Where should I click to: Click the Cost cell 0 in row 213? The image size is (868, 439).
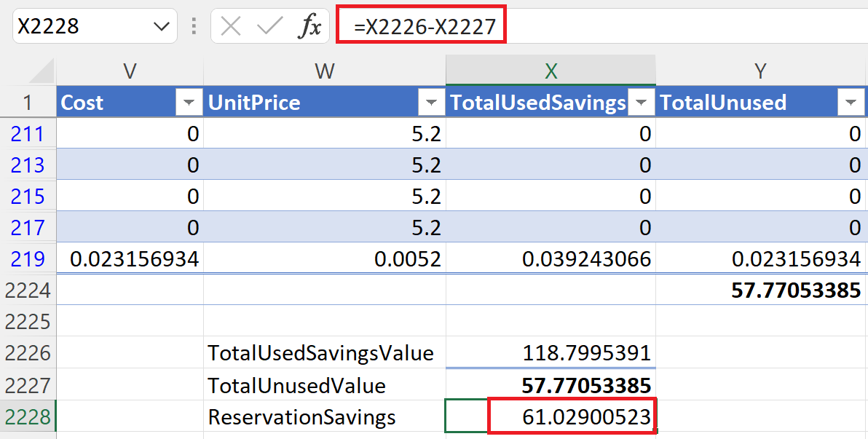130,165
